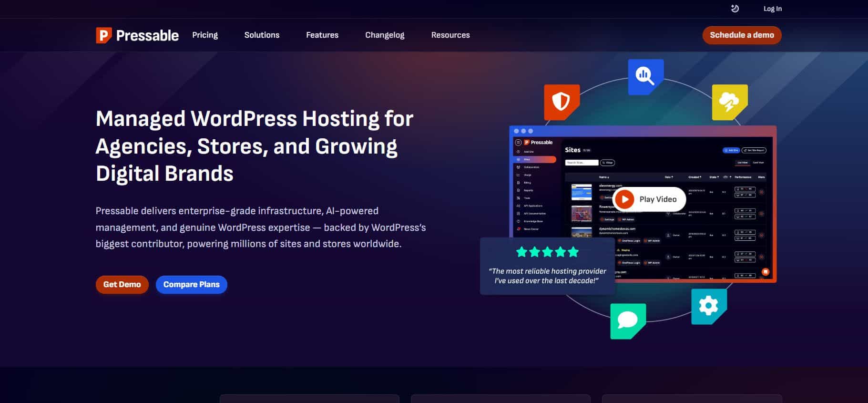This screenshot has width=868, height=403.
Task: Click the red shield security icon
Action: [562, 102]
